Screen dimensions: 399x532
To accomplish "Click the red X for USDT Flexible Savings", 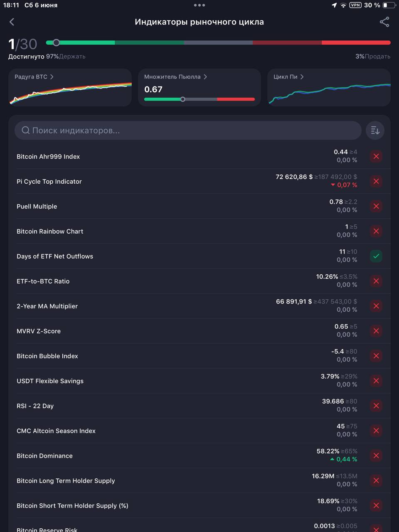I will tap(376, 381).
